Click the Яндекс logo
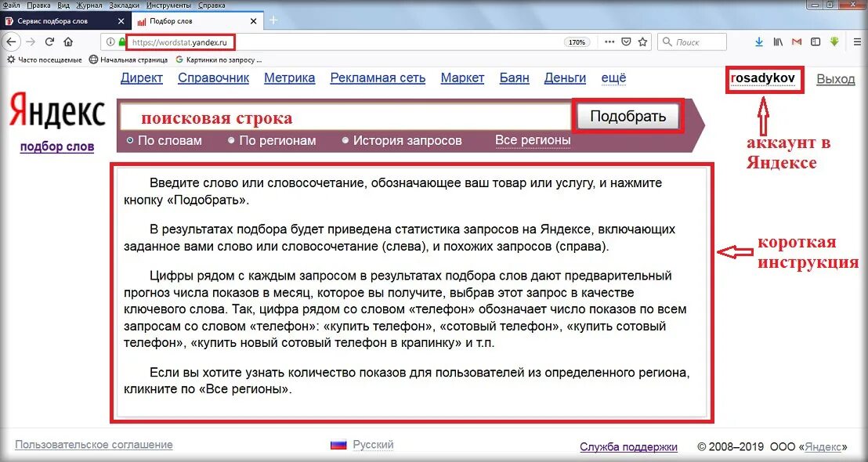 57,112
